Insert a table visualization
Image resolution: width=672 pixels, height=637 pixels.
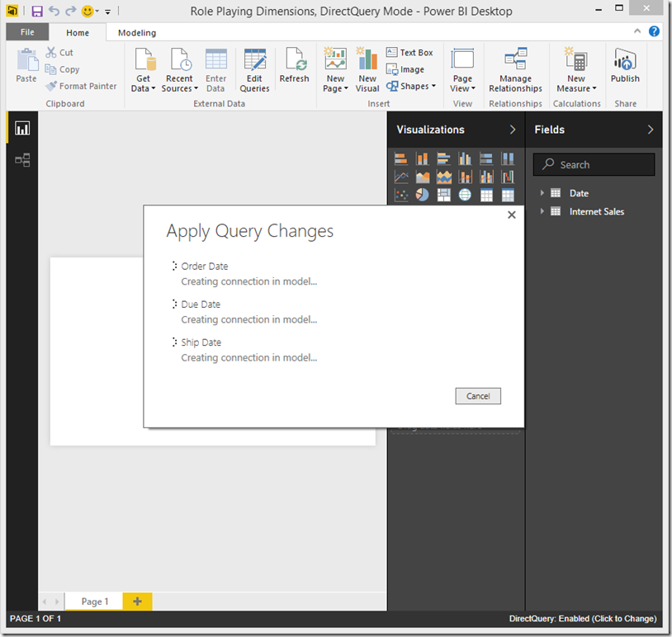(x=486, y=195)
